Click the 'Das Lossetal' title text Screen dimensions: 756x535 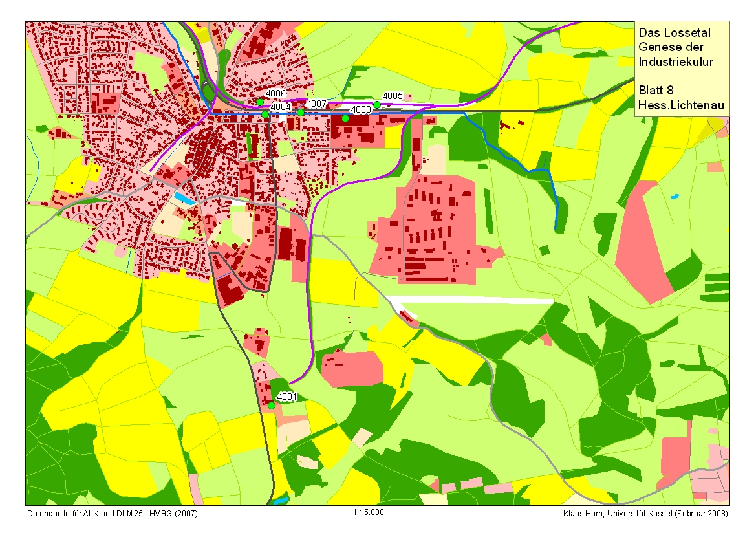click(x=670, y=32)
